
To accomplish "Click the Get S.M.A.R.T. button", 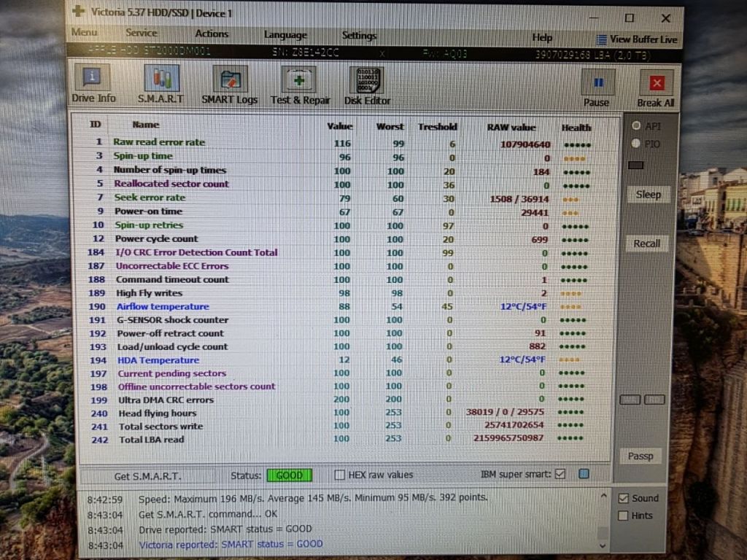I will pyautogui.click(x=147, y=476).
